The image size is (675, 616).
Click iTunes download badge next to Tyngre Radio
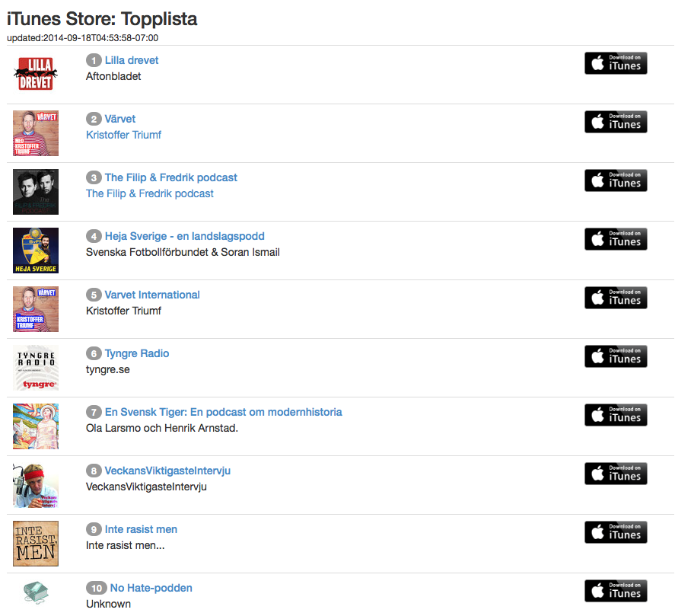[x=616, y=356]
